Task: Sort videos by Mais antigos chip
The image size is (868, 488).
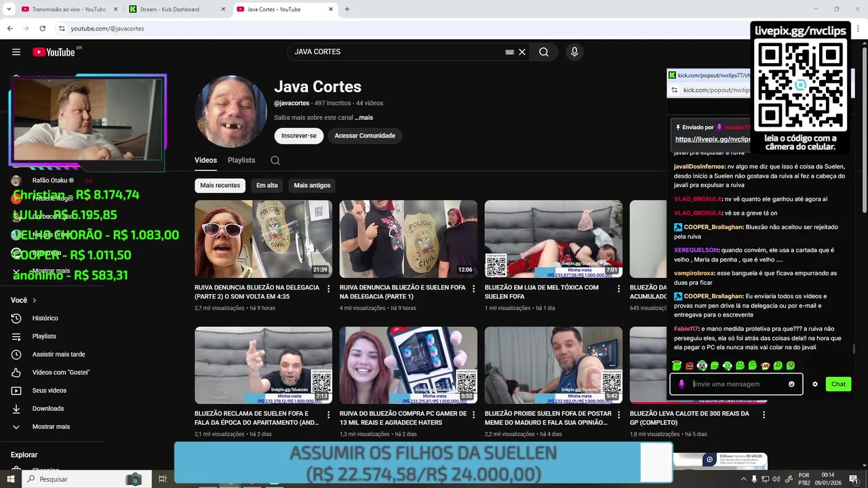Action: pos(312,185)
